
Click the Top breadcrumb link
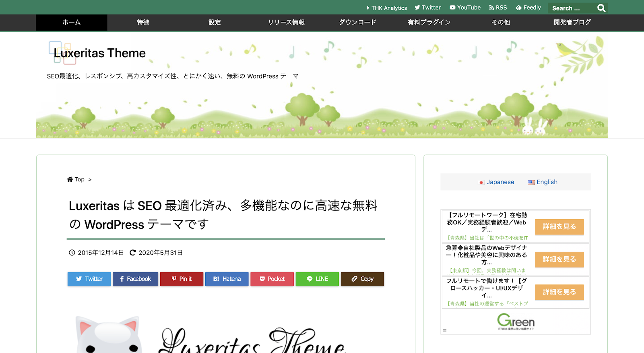80,179
